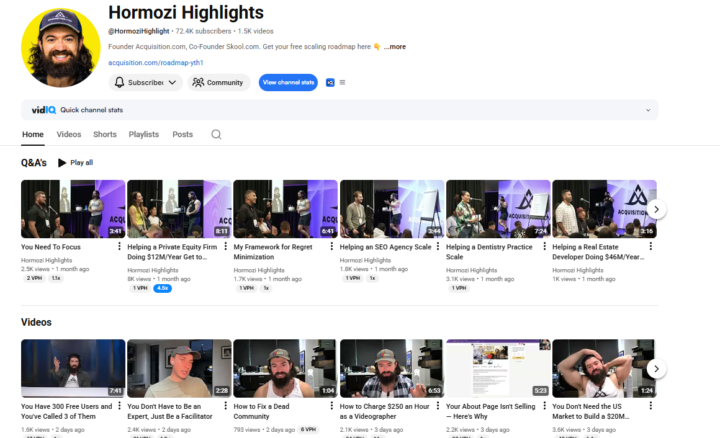
Task: Click the channel search magnifier icon
Action: click(216, 135)
